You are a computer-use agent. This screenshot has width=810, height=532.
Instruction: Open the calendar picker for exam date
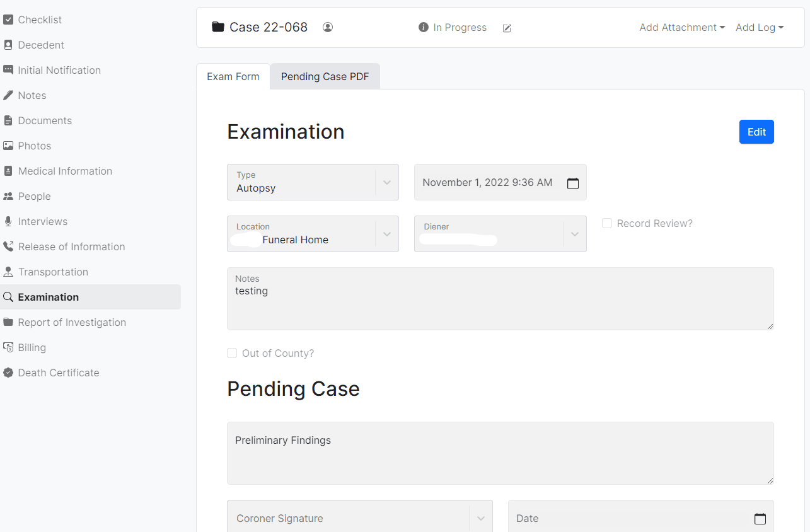point(573,183)
